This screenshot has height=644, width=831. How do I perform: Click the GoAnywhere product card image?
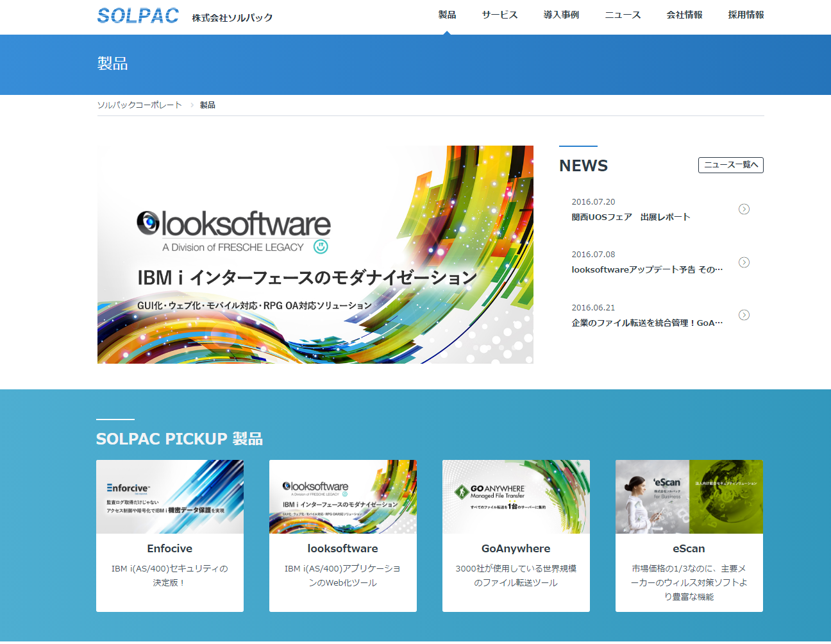pos(516,496)
